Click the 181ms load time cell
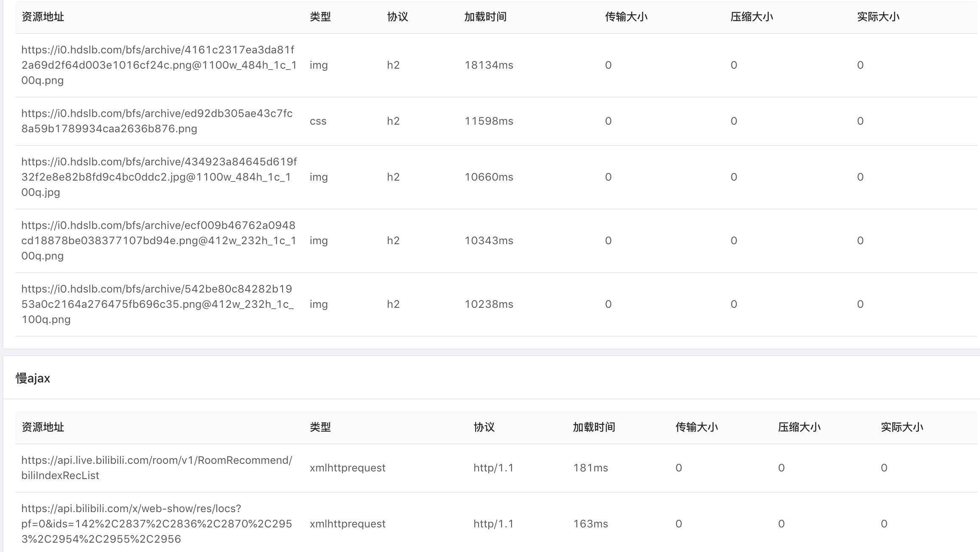 coord(590,468)
